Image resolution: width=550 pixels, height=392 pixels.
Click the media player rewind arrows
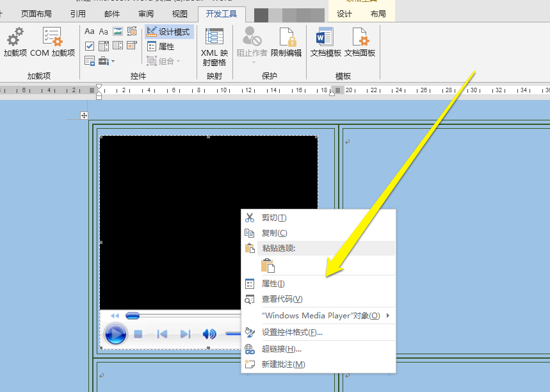[x=115, y=316]
